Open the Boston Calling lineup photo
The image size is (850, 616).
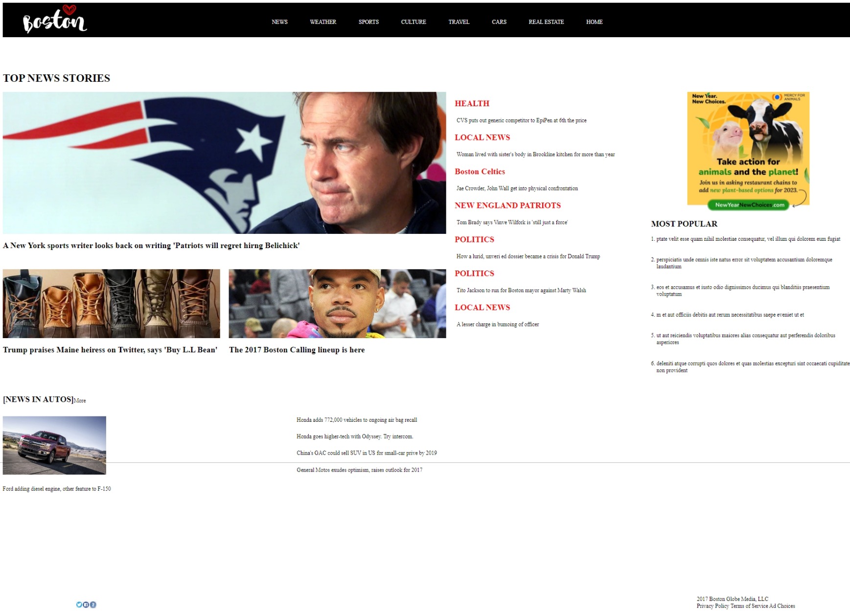(x=337, y=303)
